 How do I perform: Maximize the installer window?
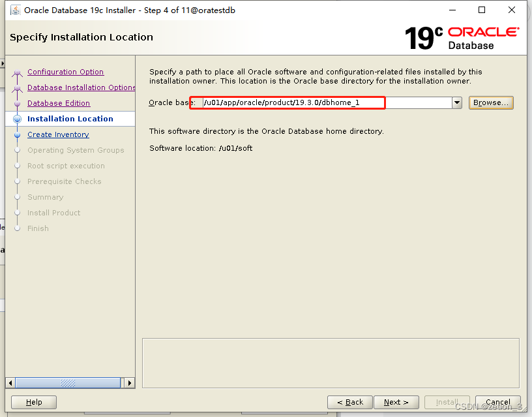click(x=482, y=10)
